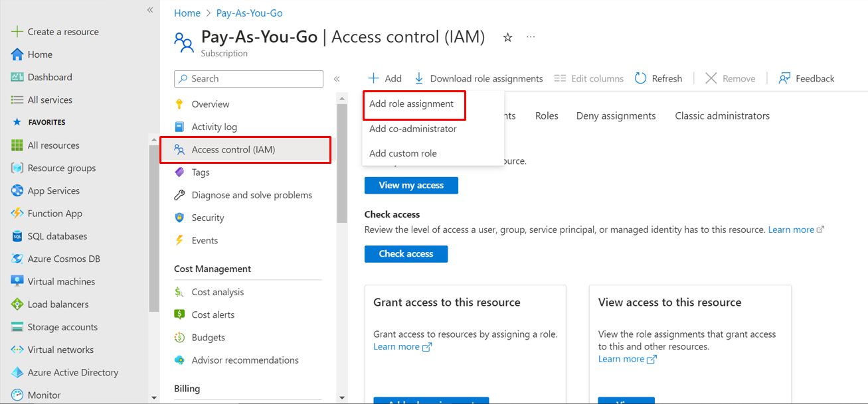Image resolution: width=868 pixels, height=404 pixels.
Task: Open the Resource groups cube icon
Action: (x=17, y=168)
